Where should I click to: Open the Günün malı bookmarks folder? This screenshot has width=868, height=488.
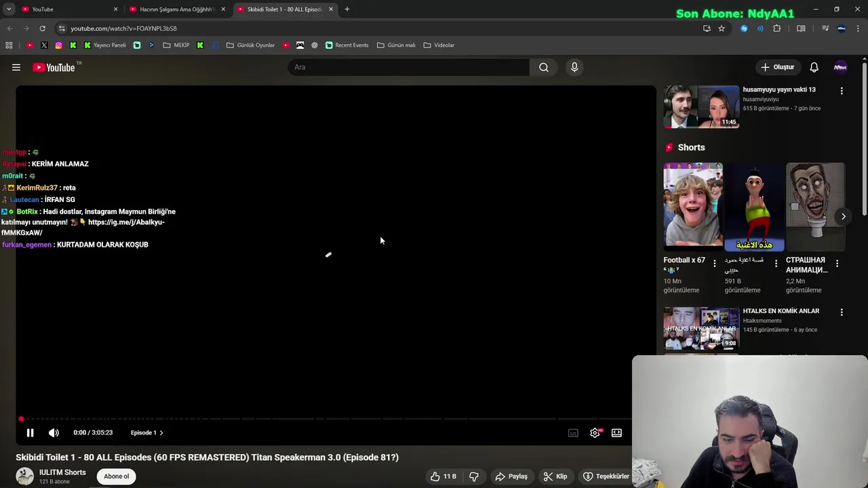pos(396,45)
